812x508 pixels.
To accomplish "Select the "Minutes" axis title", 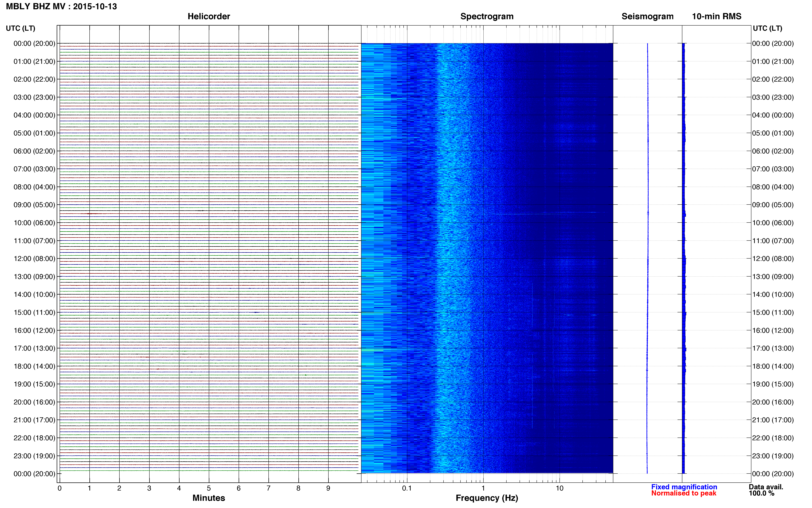I will pos(209,498).
